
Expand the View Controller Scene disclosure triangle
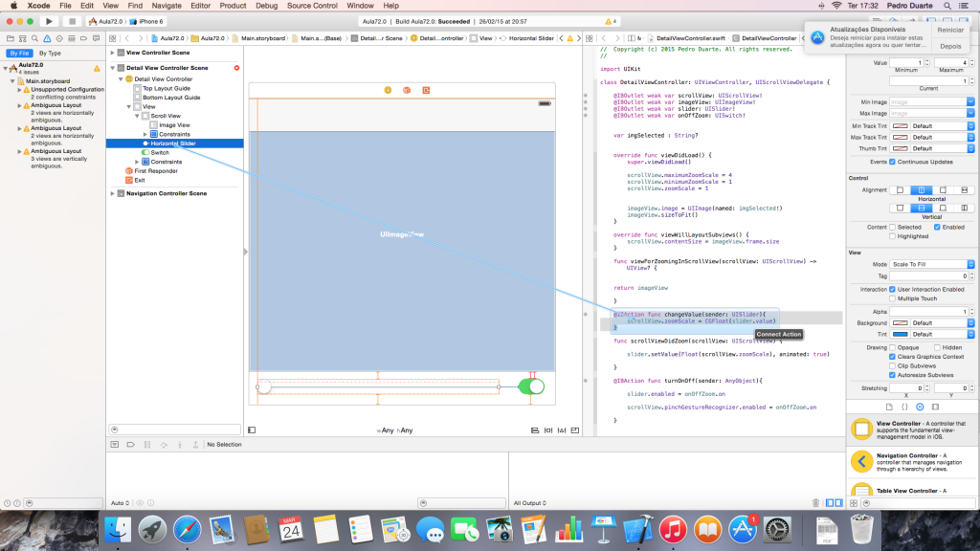click(112, 53)
